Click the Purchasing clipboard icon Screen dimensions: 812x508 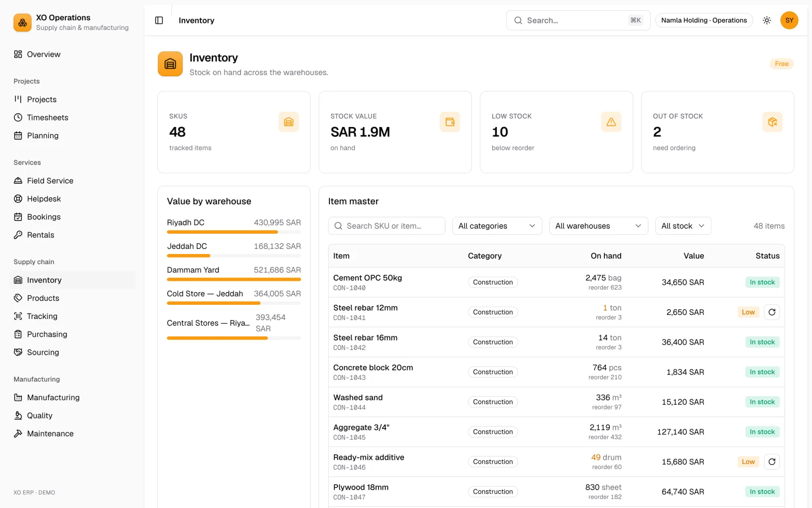coord(18,334)
